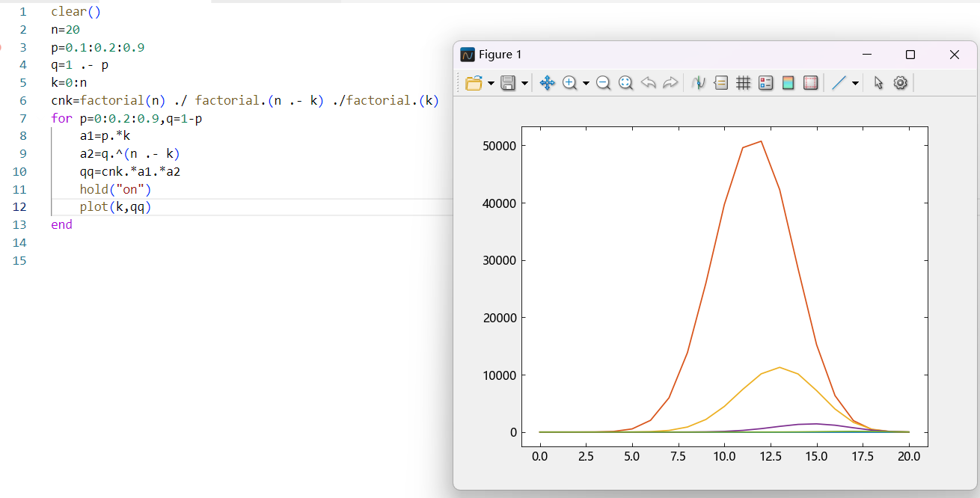The width and height of the screenshot is (980, 498).
Task: Open the zoom in options dropdown arrow
Action: 586,83
